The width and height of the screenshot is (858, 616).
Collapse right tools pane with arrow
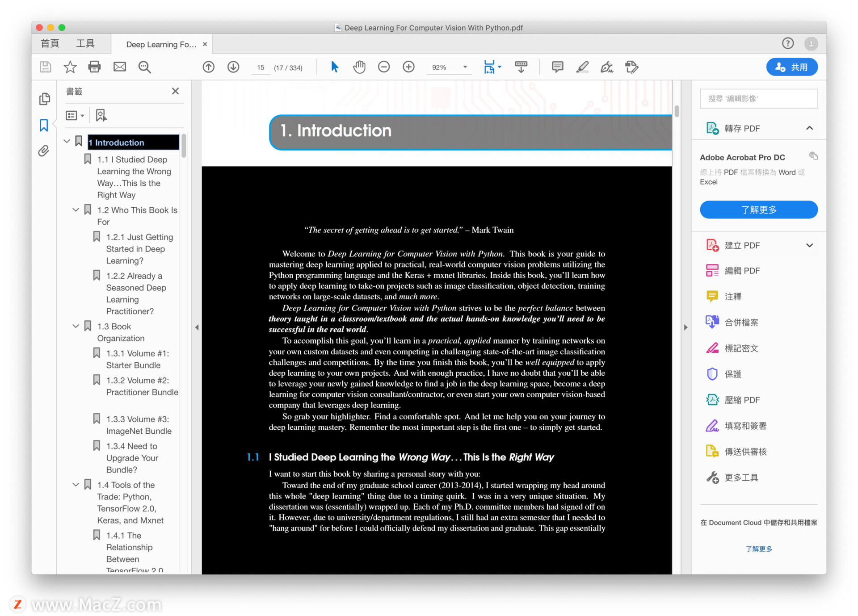click(x=686, y=327)
